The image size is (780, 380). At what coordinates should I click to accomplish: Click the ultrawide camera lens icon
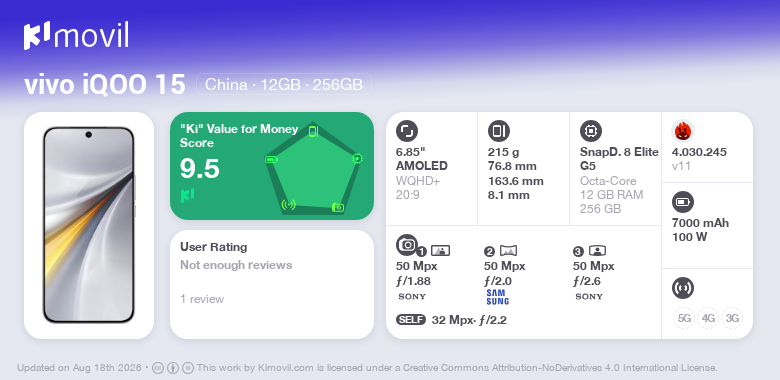[508, 251]
